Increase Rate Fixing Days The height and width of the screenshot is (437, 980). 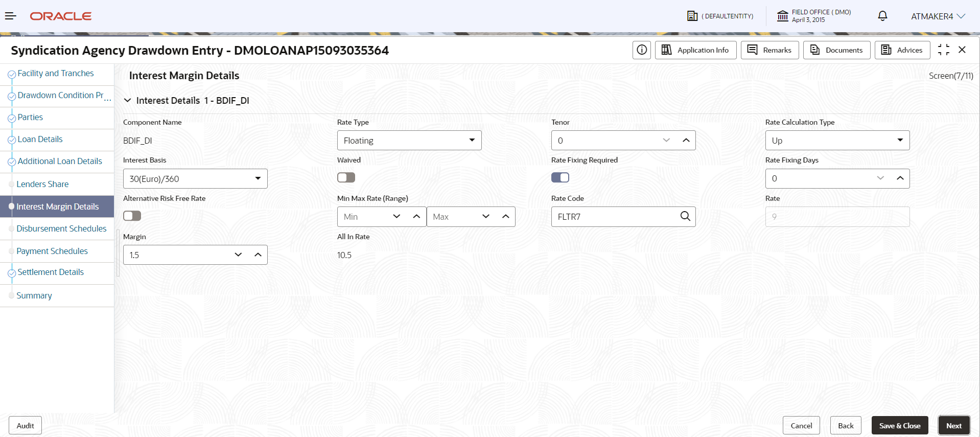[x=900, y=178]
